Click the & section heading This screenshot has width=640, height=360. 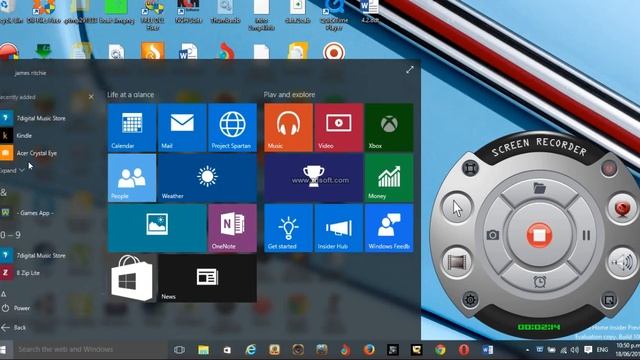4,192
